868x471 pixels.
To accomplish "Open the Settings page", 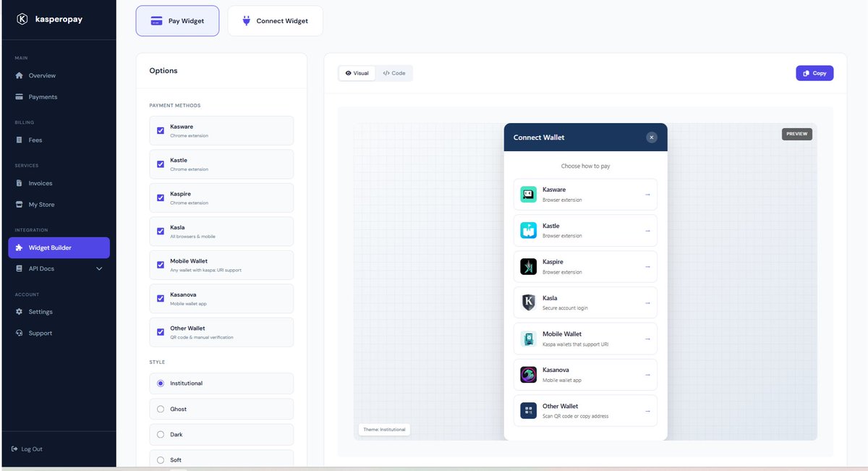I will pos(59,312).
